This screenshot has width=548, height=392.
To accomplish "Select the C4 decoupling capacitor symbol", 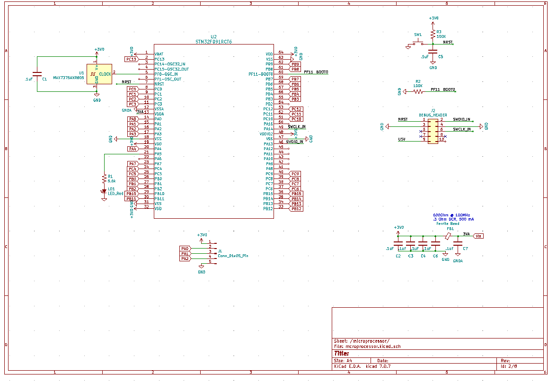I will pos(423,243).
